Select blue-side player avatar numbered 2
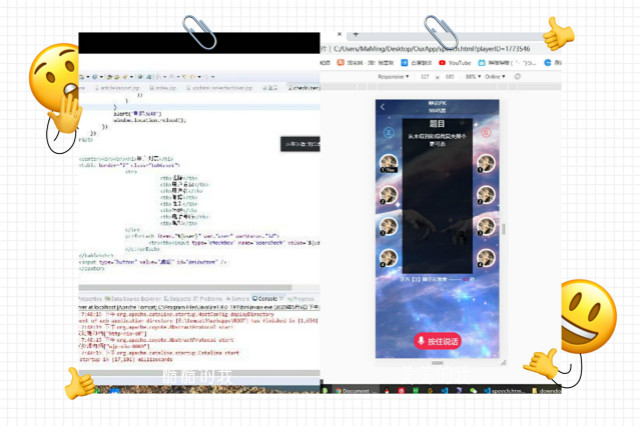 click(x=389, y=195)
